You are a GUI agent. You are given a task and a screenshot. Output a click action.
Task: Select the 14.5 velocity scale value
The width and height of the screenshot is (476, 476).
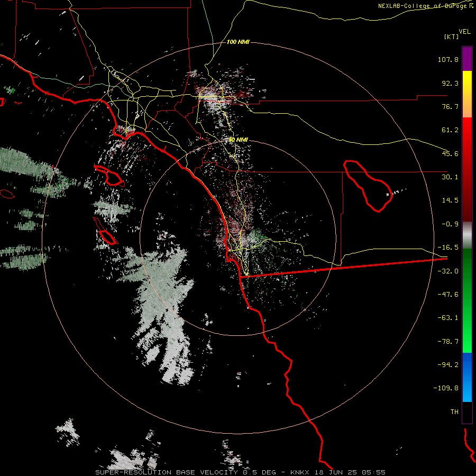pyautogui.click(x=450, y=200)
